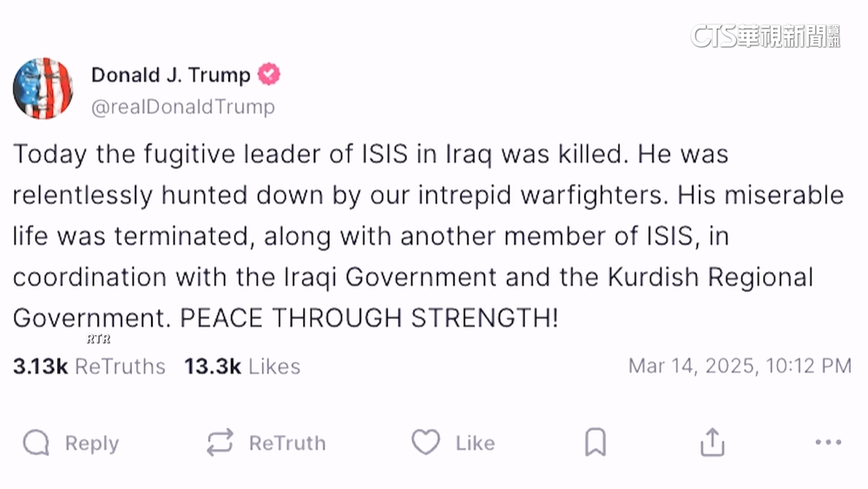This screenshot has height=489, width=868.
Task: Click the pink verified badge
Action: [x=270, y=75]
